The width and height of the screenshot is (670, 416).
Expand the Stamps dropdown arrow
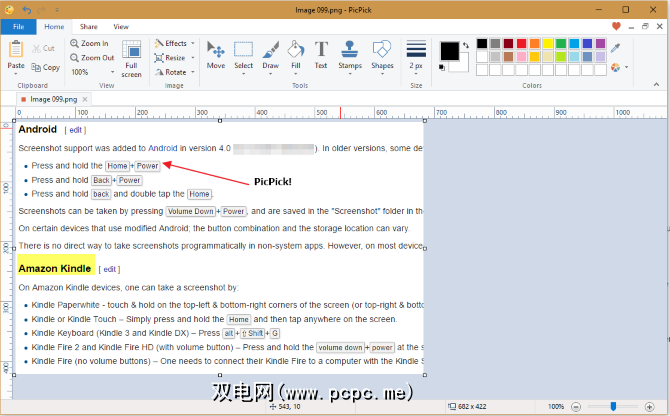(350, 74)
